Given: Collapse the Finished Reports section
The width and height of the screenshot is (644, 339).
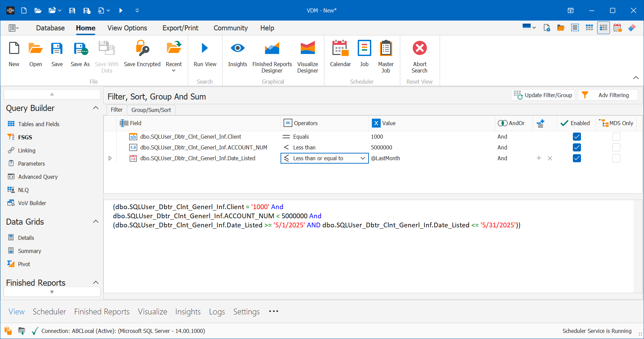Looking at the screenshot, I should click(x=96, y=283).
